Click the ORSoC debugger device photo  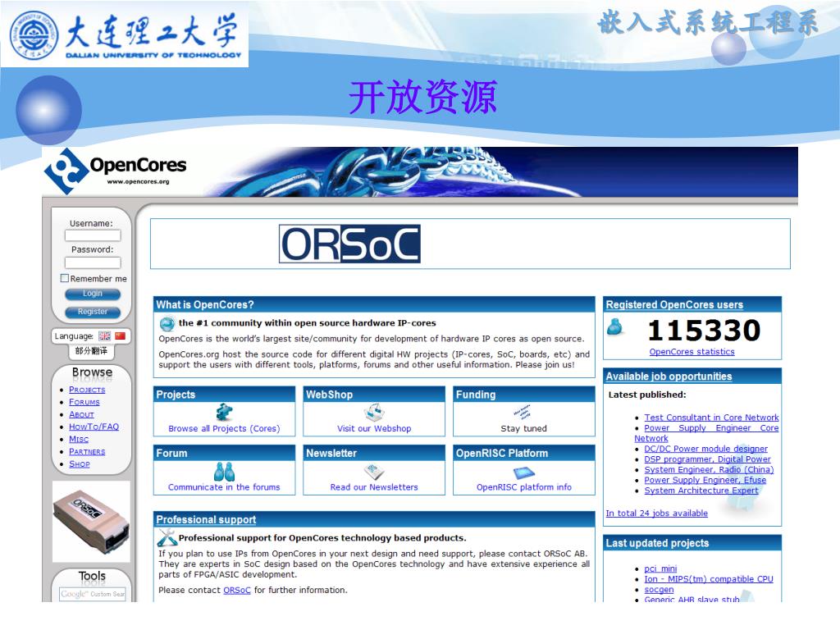click(x=91, y=521)
